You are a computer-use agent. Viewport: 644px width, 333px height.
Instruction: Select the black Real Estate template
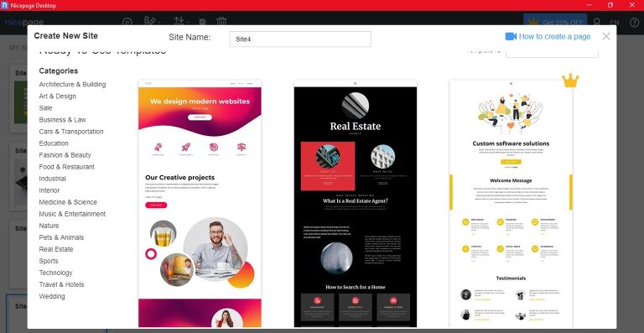356,204
